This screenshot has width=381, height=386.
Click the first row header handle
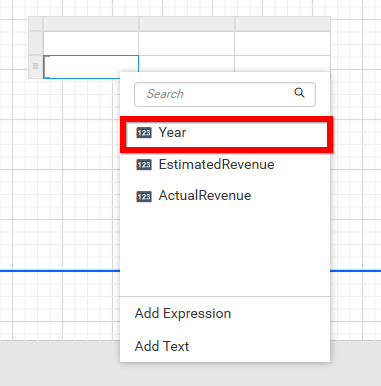pos(36,43)
